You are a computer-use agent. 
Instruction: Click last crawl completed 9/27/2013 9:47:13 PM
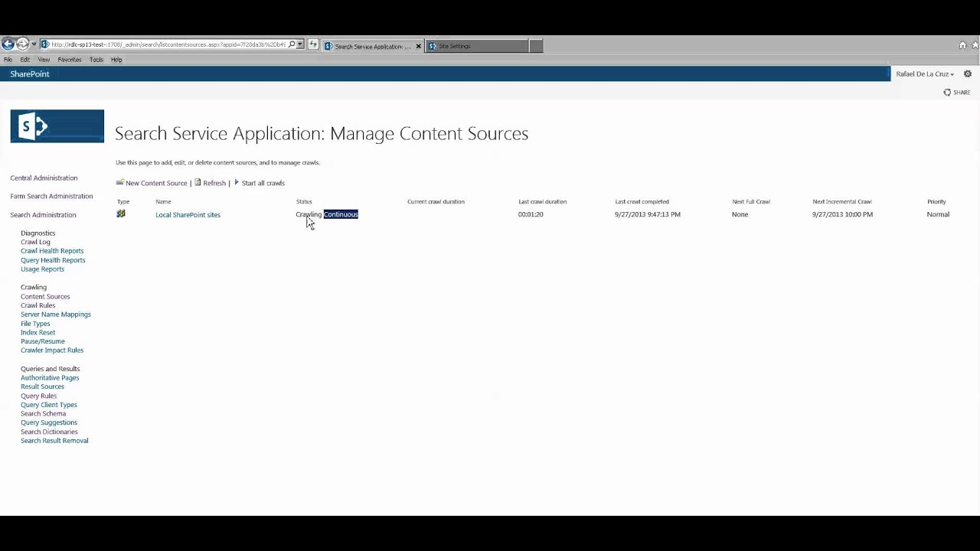(x=647, y=214)
